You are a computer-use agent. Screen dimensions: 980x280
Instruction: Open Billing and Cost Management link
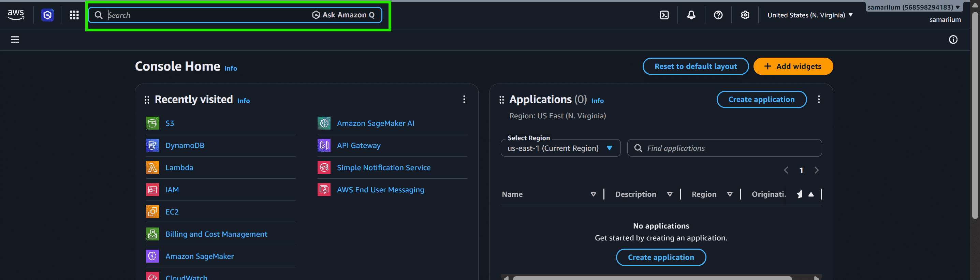click(216, 234)
